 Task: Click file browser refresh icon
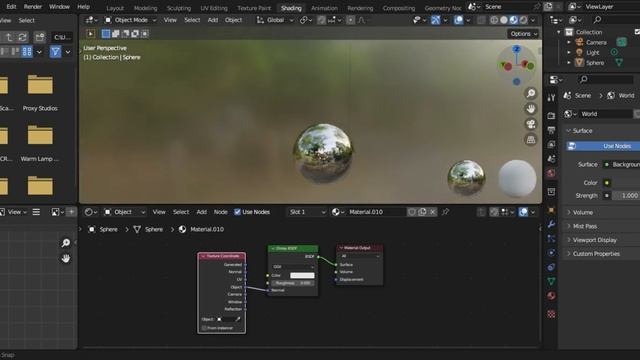point(22,37)
